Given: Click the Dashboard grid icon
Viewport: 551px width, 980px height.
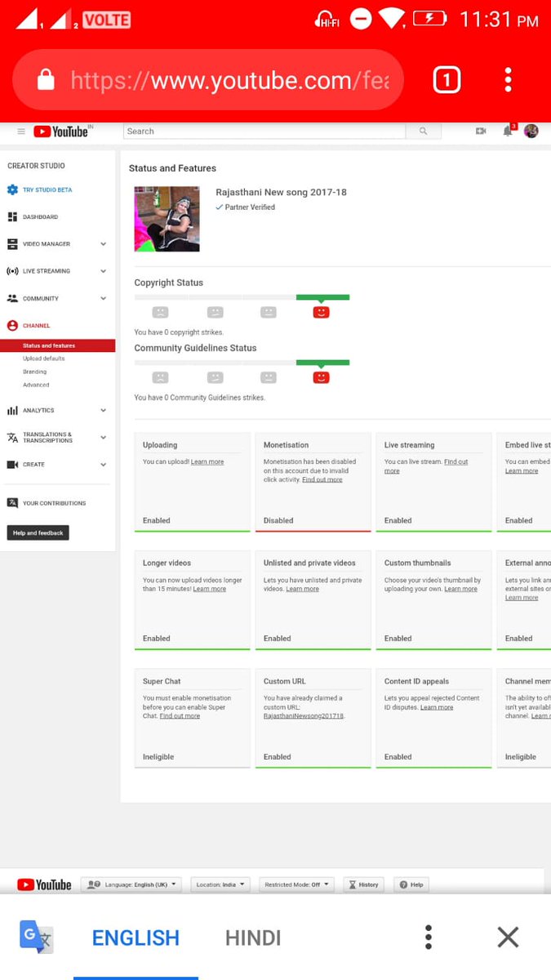Looking at the screenshot, I should (12, 217).
